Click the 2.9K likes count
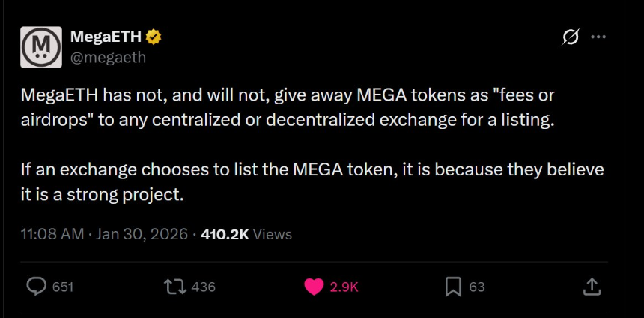 (344, 286)
